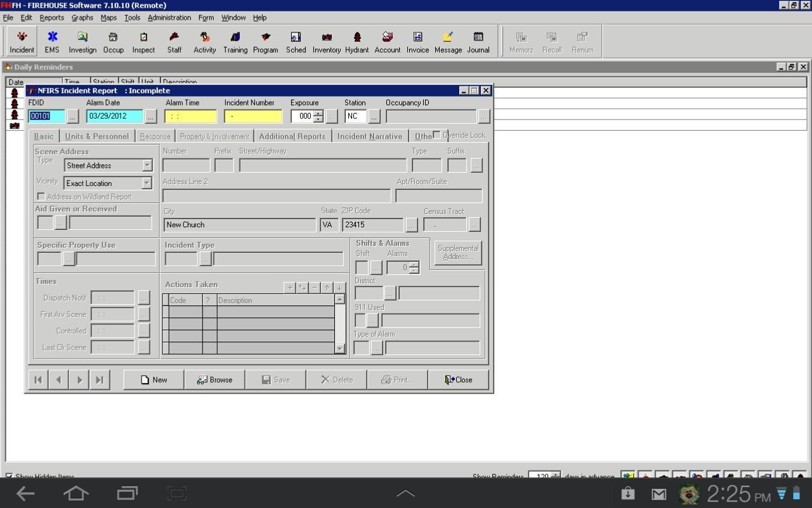Open the Administration menu

pos(169,17)
